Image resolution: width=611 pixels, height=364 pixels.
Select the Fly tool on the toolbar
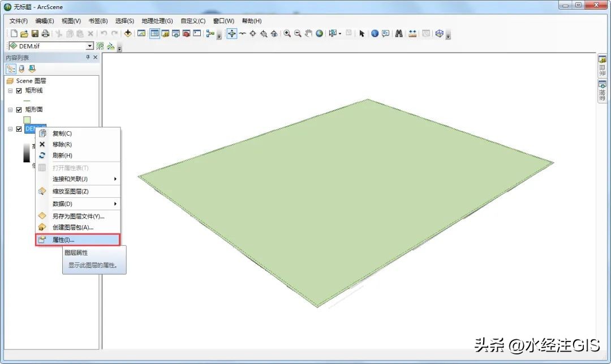click(242, 33)
